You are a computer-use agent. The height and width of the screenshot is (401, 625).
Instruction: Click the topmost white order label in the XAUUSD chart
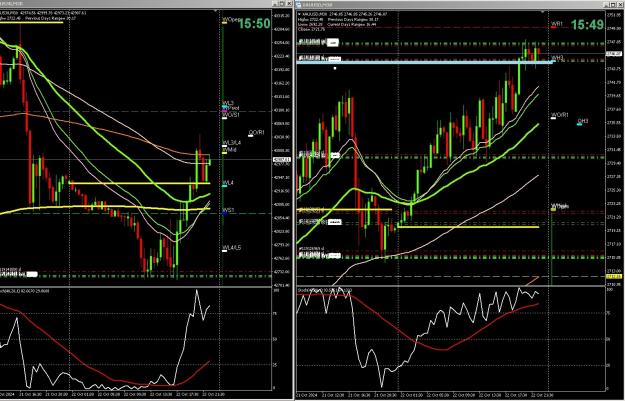click(x=333, y=43)
